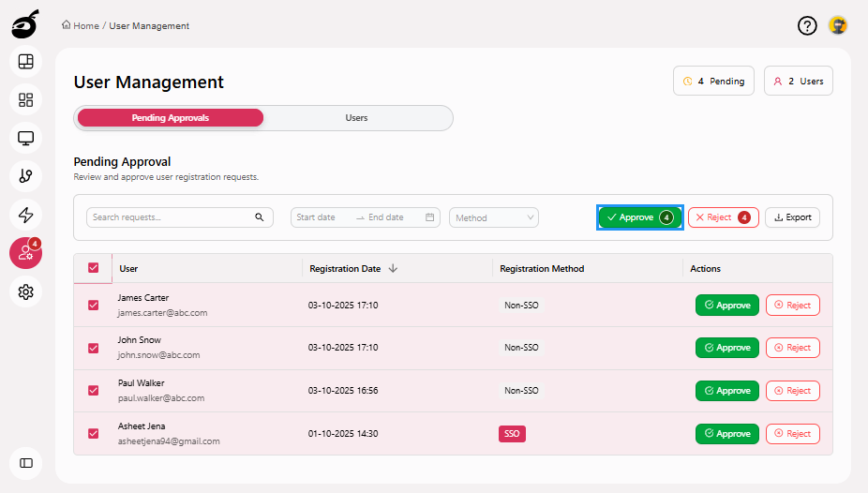This screenshot has width=868, height=493.
Task: Open the monitor screen sidebar icon
Action: point(25,138)
